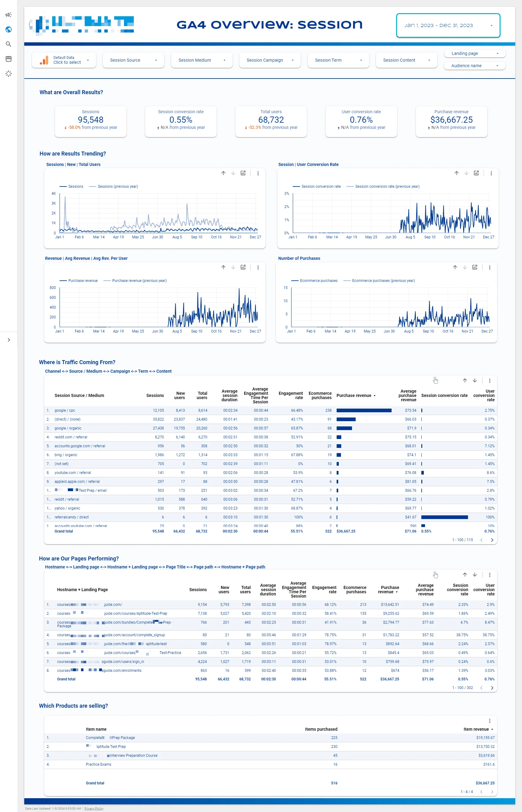Viewport: 522px width, 812px height.
Task: Expand the Session Term filter
Action: click(338, 60)
